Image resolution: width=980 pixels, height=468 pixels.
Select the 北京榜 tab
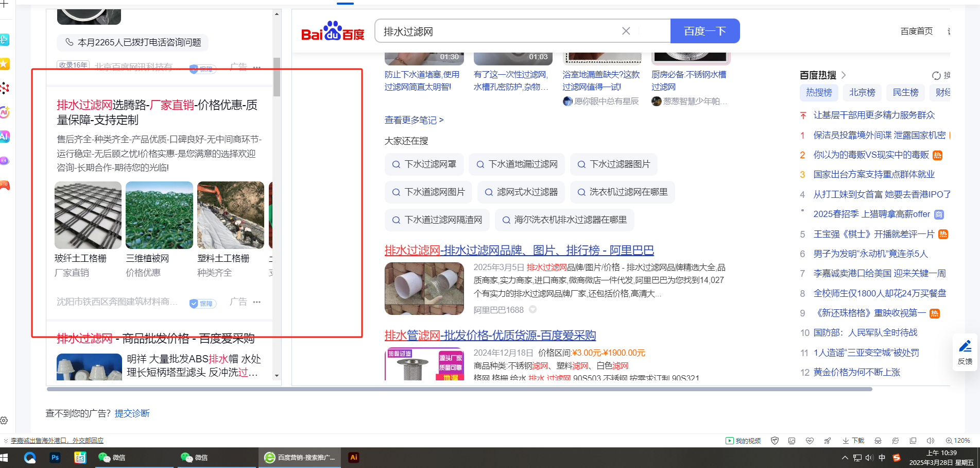(862, 92)
